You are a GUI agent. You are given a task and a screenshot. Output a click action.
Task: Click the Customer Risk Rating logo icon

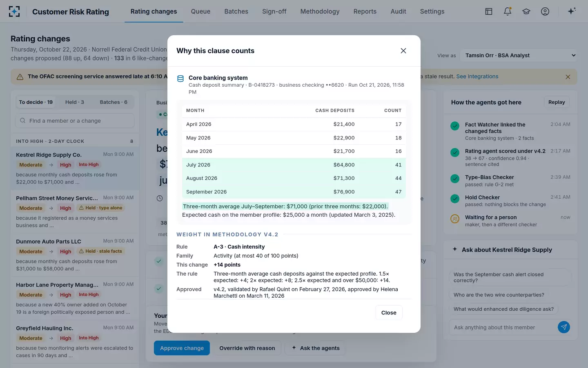pyautogui.click(x=14, y=11)
